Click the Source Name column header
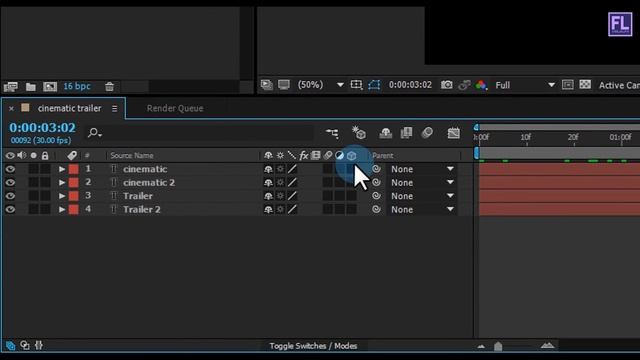The width and height of the screenshot is (640, 360). click(132, 156)
